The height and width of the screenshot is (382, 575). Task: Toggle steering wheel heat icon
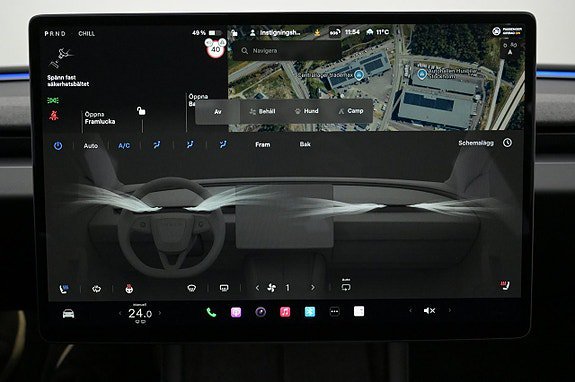[x=129, y=289]
